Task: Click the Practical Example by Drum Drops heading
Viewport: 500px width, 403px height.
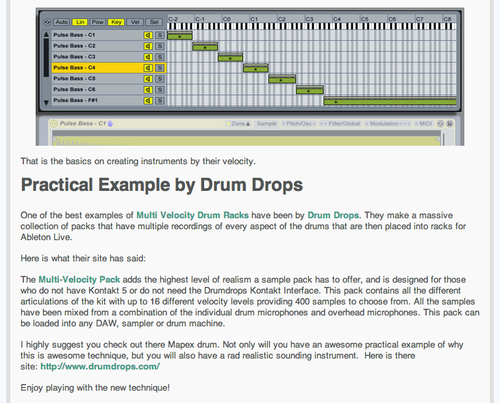Action: coord(162,185)
